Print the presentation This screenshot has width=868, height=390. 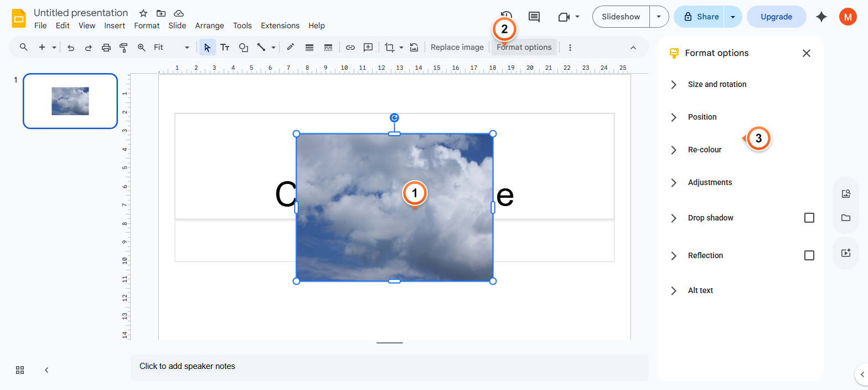click(x=106, y=47)
